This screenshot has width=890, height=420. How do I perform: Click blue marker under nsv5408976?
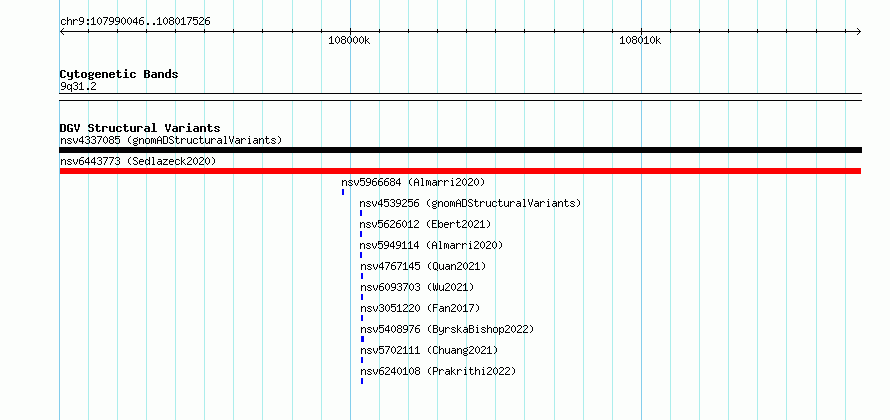click(x=362, y=339)
